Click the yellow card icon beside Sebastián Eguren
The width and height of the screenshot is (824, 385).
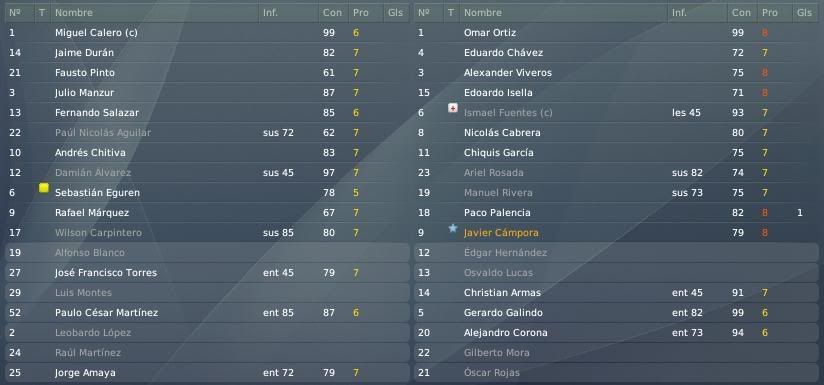click(44, 188)
